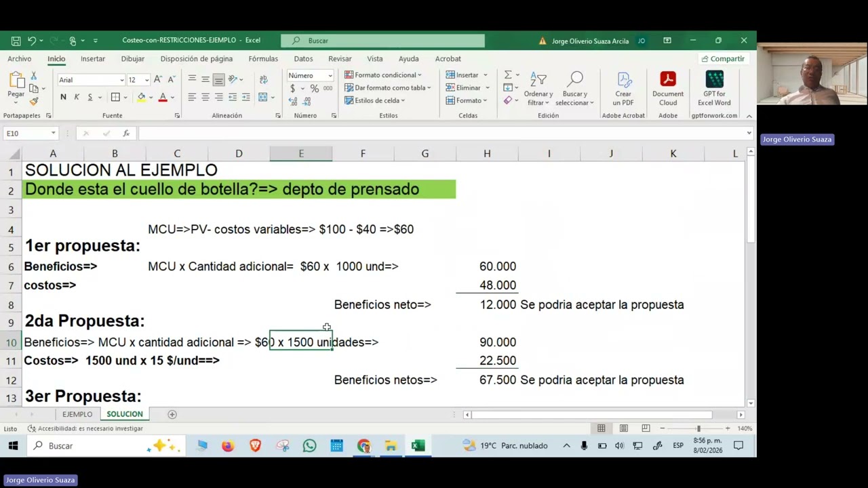Toggle align right horizontal alignment
868x488 pixels.
(x=218, y=97)
